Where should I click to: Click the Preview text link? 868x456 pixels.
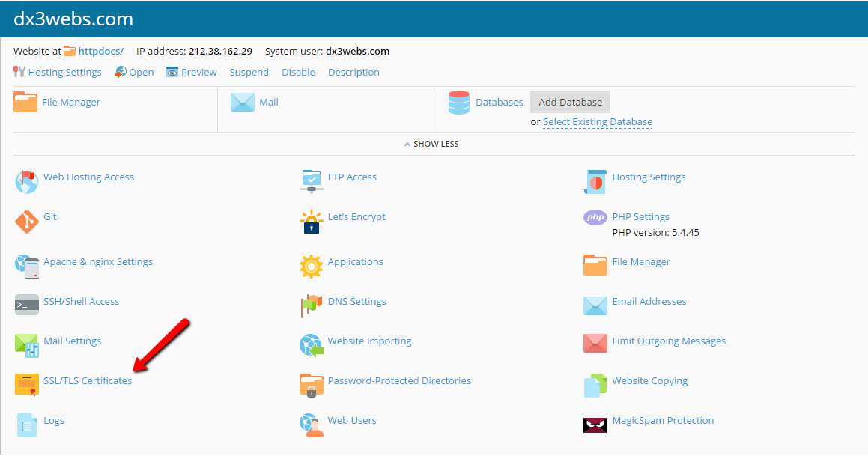tap(198, 72)
